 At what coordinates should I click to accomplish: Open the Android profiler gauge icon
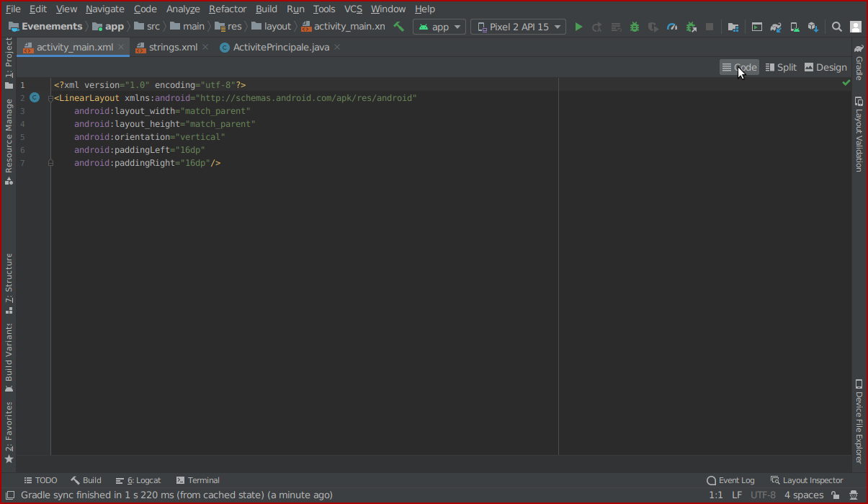click(672, 27)
